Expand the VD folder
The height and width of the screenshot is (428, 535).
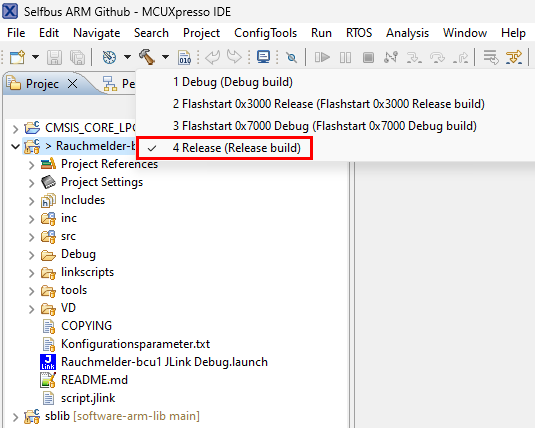pyautogui.click(x=31, y=309)
